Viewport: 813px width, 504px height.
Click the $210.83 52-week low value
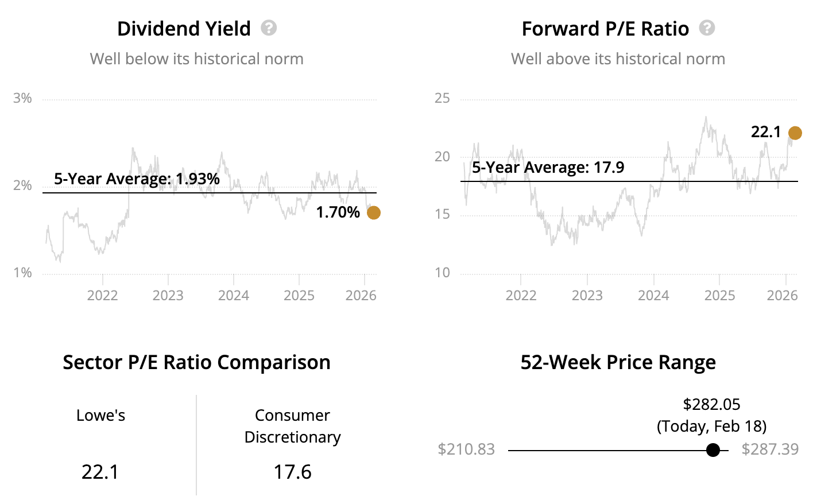click(466, 449)
